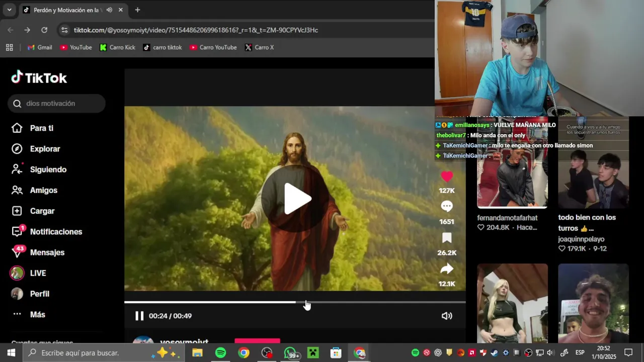Screen dimensions: 644x362
Task: Open the carro tiktok bookmark
Action: tap(163, 47)
